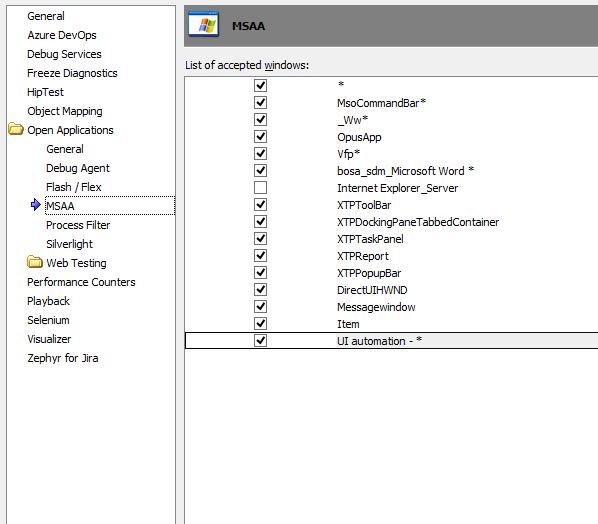The width and height of the screenshot is (598, 524).
Task: Open the Web Testing group
Action: click(x=76, y=263)
